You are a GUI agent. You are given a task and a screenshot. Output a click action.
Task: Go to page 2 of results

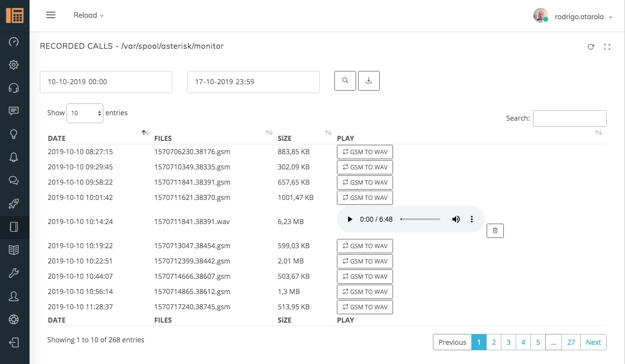(x=493, y=342)
